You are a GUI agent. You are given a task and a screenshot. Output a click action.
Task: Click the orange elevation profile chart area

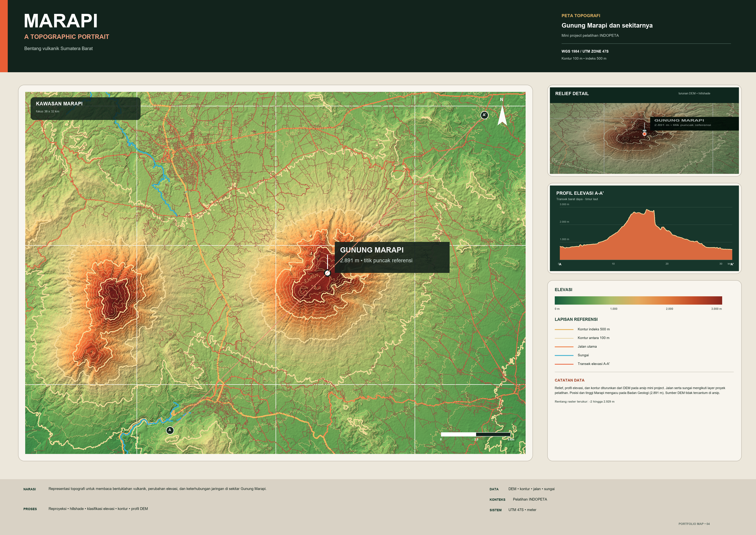(646, 235)
